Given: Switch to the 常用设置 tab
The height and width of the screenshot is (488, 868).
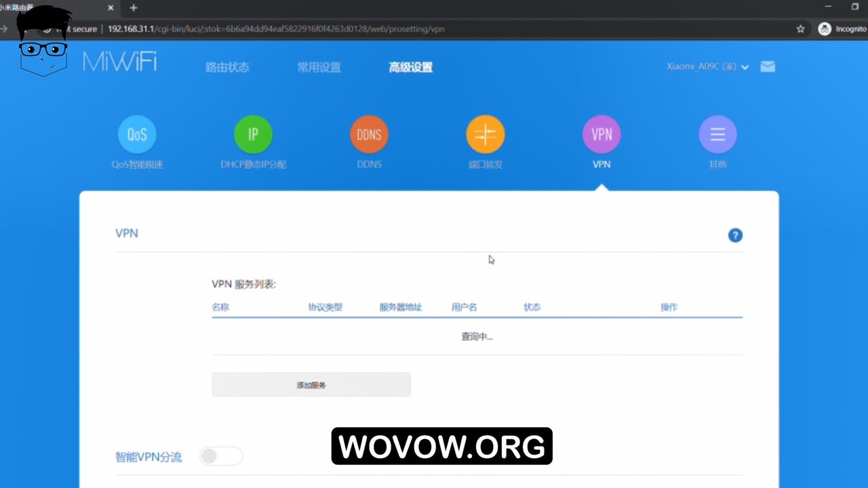Looking at the screenshot, I should point(319,67).
